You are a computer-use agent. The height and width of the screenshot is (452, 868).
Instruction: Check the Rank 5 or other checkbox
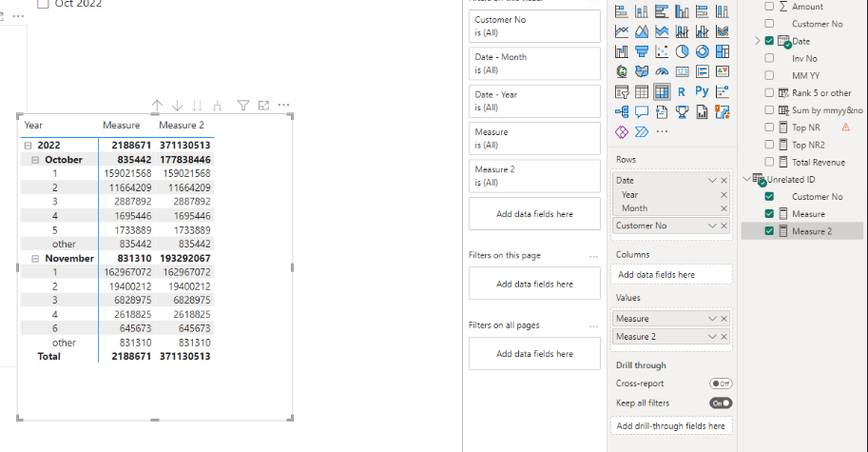[769, 92]
